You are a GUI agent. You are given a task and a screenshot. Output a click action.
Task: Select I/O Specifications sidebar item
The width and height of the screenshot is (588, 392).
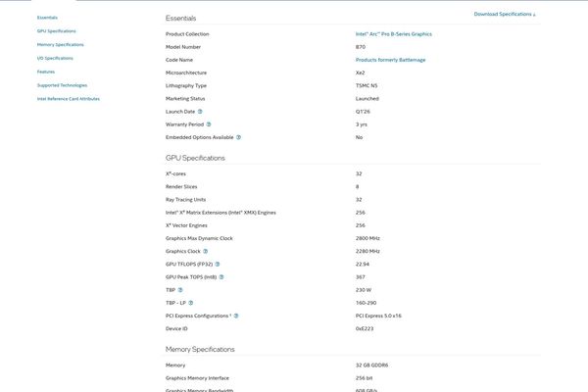(x=55, y=58)
